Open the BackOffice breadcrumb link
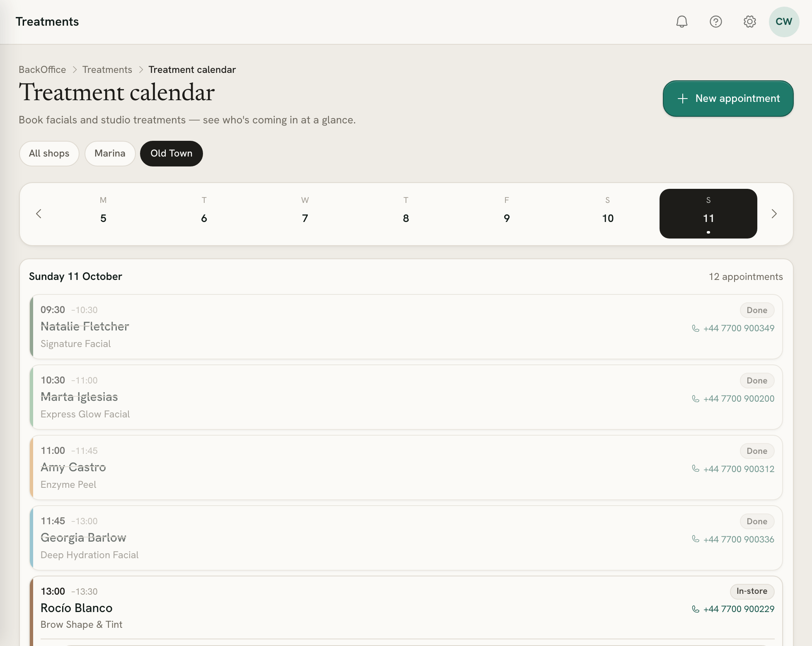 tap(42, 70)
